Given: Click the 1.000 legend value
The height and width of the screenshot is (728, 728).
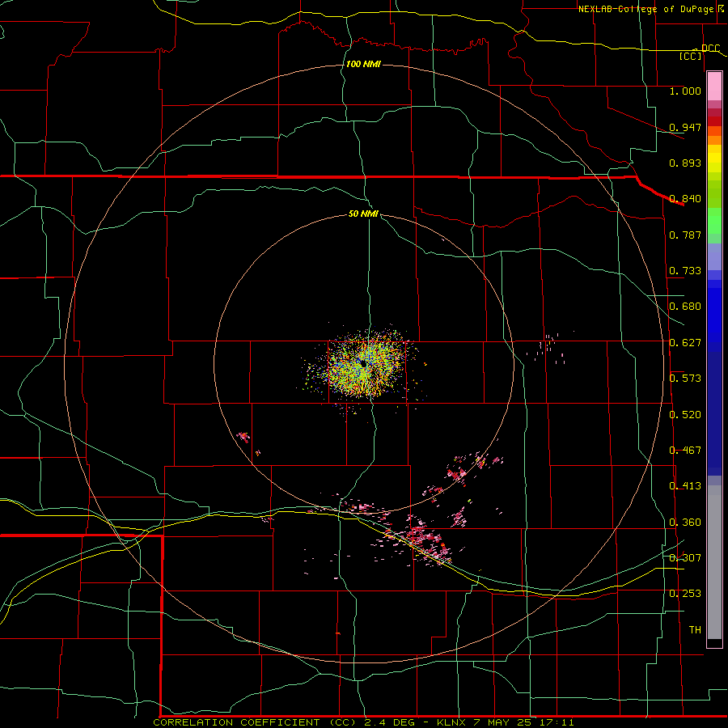Looking at the screenshot, I should (x=685, y=91).
